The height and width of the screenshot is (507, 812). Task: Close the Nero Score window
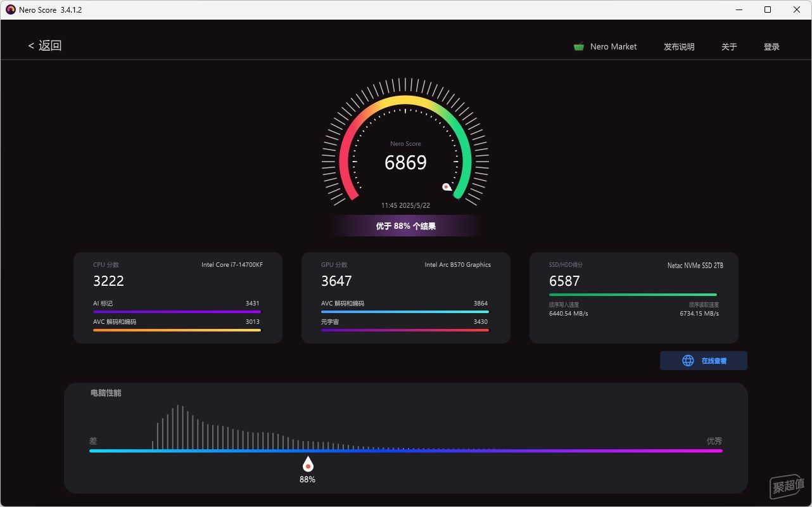point(797,10)
